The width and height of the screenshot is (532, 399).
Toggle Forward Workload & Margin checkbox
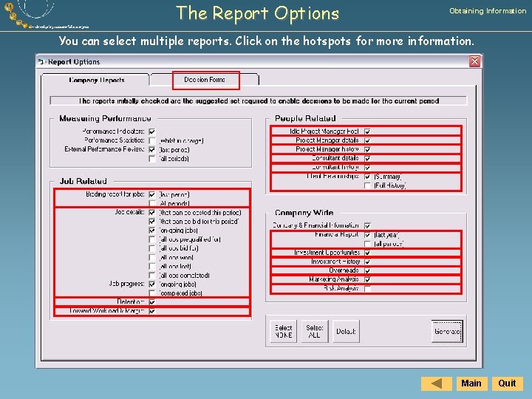152,311
